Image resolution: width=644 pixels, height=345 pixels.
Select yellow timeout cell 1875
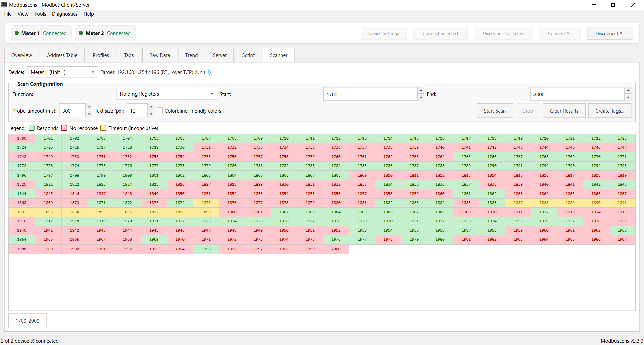tap(206, 203)
